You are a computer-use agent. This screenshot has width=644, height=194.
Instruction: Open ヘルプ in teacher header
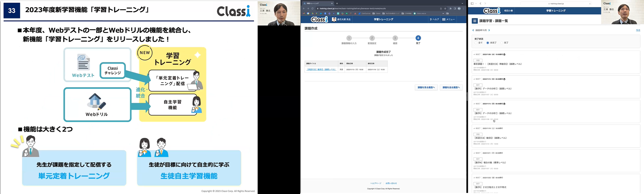tap(434, 19)
